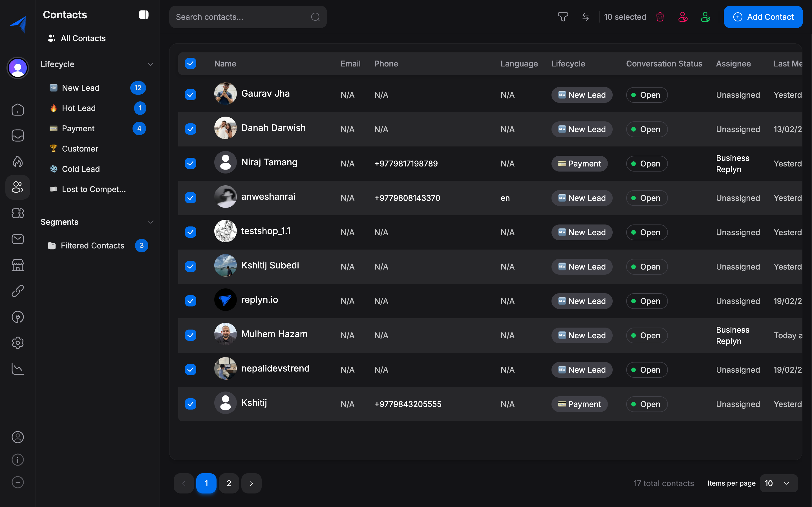Open the analytics chart icon in sidebar
The image size is (812, 507).
(18, 368)
